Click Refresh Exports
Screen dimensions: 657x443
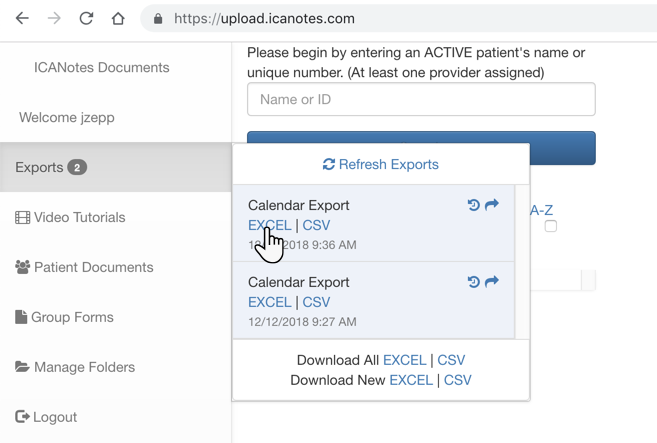click(x=381, y=164)
